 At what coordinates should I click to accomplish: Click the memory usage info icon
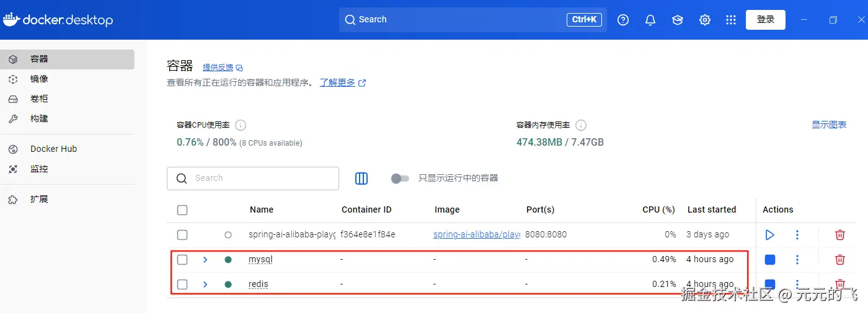[x=581, y=125]
